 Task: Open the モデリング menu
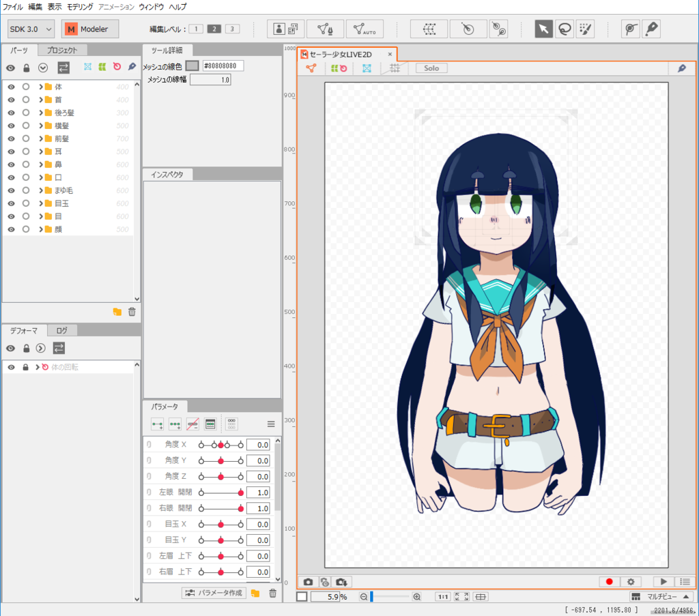80,7
